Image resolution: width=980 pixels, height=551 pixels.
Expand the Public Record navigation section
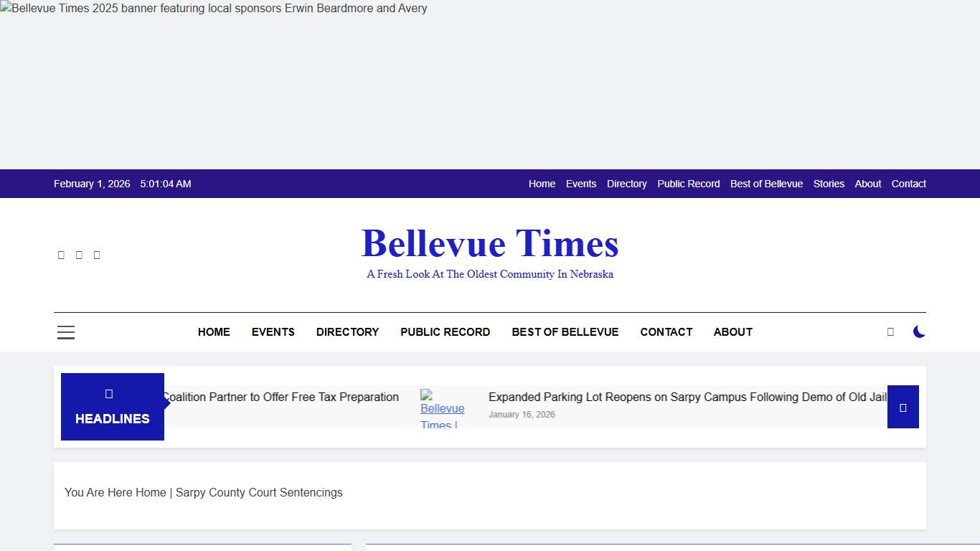point(445,331)
